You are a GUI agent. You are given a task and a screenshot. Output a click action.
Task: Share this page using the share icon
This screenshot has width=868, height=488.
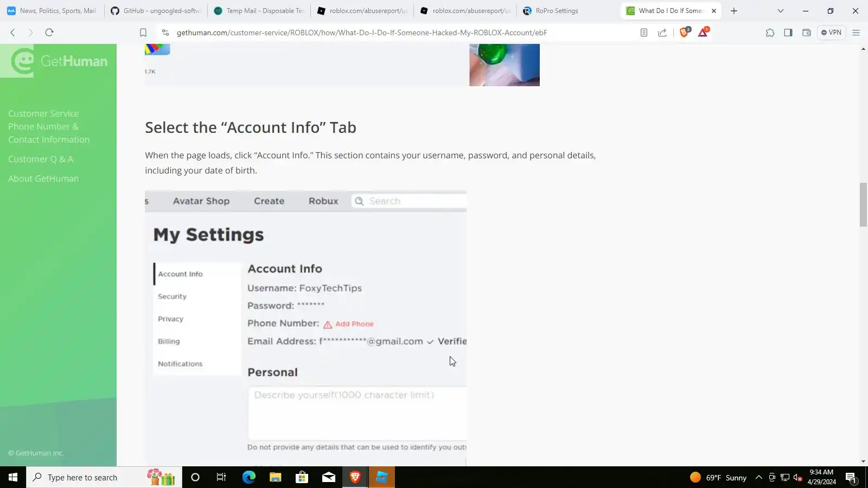coord(662,33)
